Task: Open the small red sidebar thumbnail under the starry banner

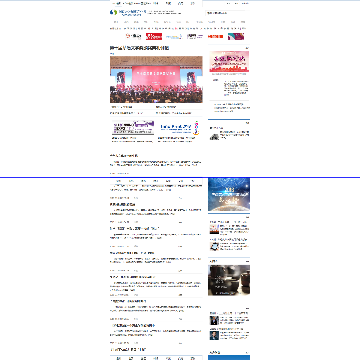Action: tap(214, 229)
